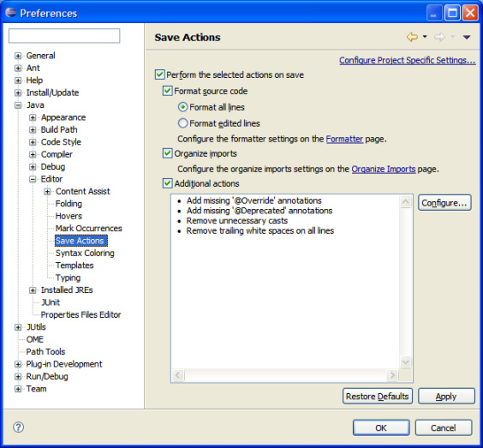Image resolution: width=483 pixels, height=448 pixels.
Task: Select Path Tools tree item
Action: coord(45,351)
